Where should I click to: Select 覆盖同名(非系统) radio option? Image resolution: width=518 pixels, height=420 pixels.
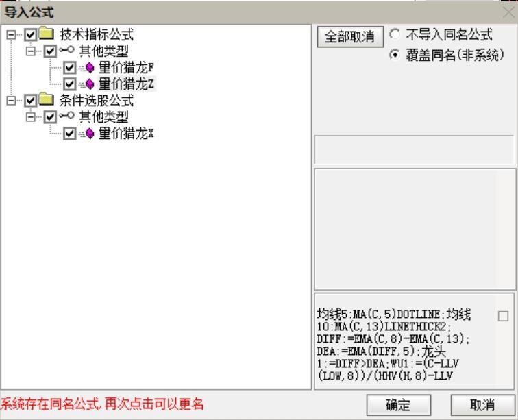[395, 54]
